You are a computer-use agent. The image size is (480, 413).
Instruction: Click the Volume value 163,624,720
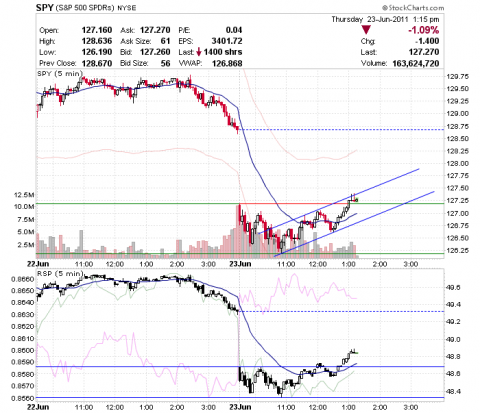click(x=416, y=63)
